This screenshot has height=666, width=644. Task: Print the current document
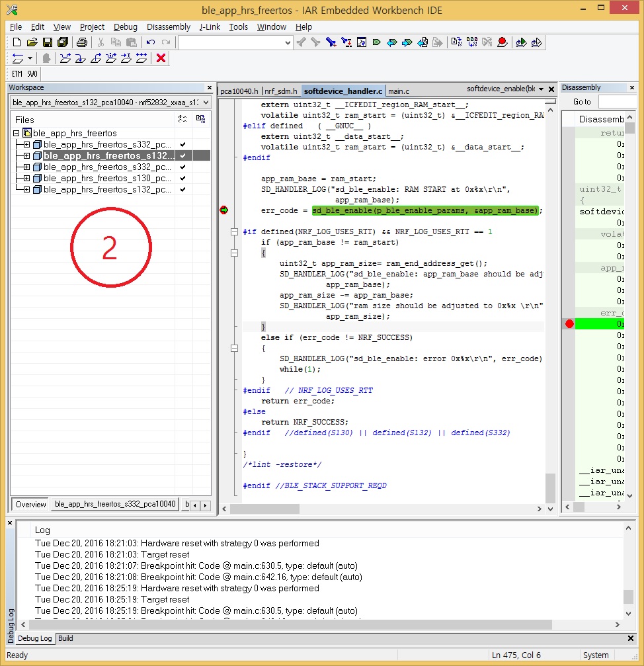click(x=82, y=42)
